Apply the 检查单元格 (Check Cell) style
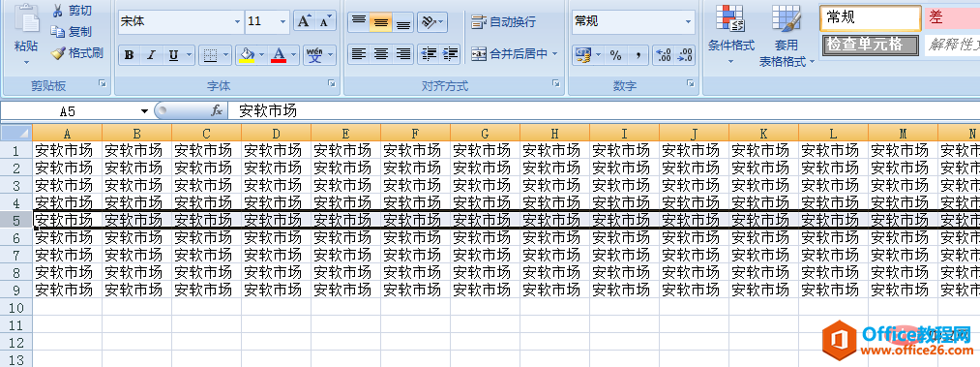 click(870, 45)
